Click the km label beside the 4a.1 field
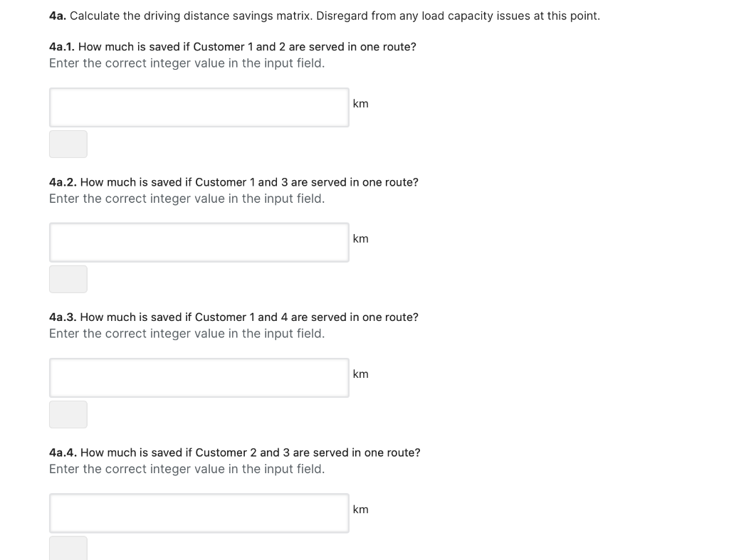Screen dimensions: 729x560 [x=361, y=103]
